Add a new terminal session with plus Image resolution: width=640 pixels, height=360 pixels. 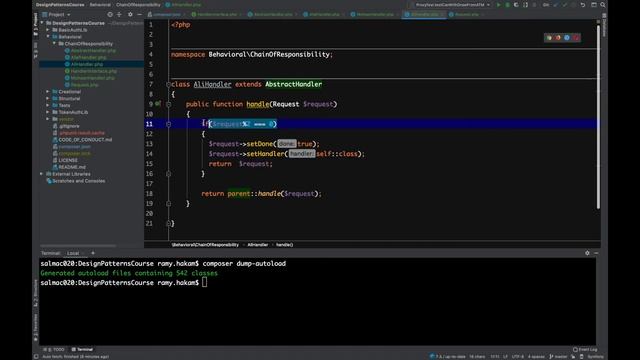[x=93, y=253]
